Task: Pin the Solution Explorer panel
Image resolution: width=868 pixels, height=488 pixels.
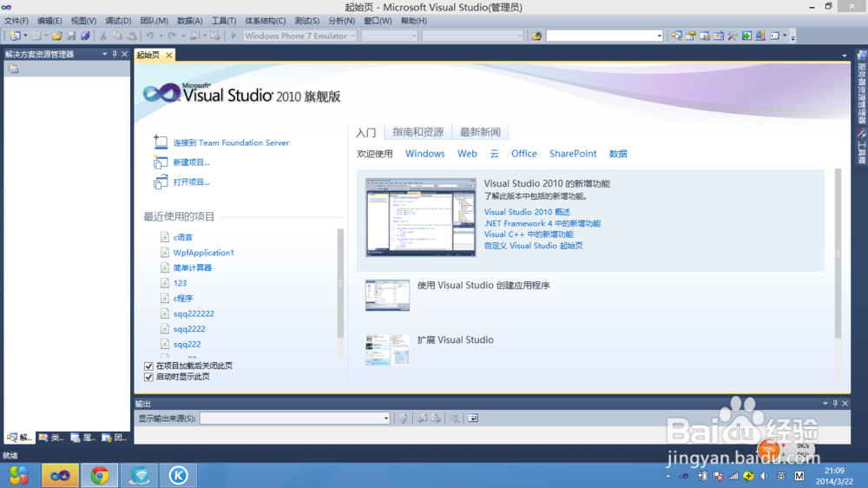Action: point(115,55)
